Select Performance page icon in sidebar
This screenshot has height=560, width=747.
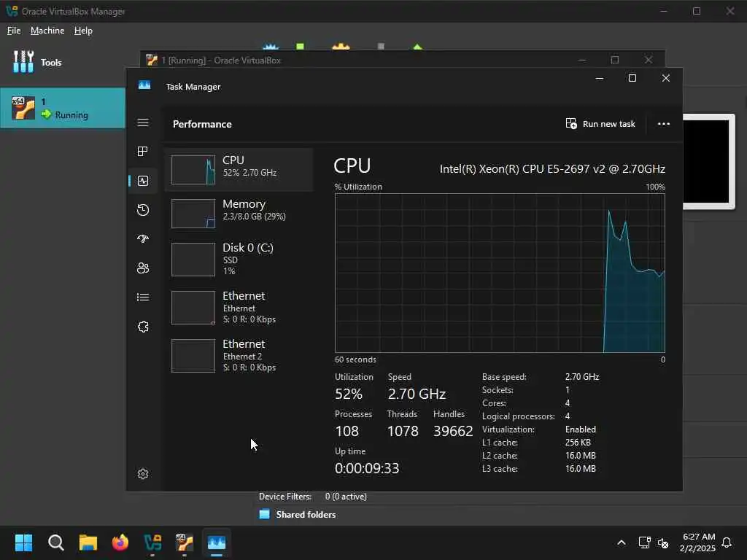(x=143, y=181)
